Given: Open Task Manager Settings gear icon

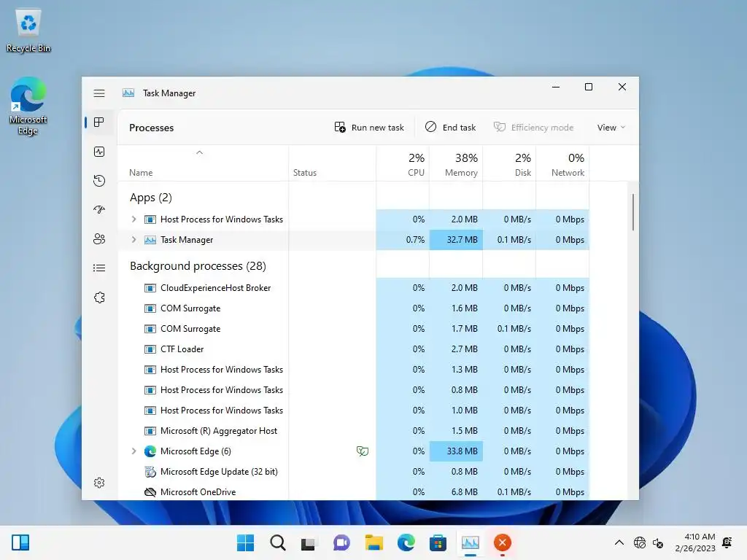Looking at the screenshot, I should [x=99, y=483].
